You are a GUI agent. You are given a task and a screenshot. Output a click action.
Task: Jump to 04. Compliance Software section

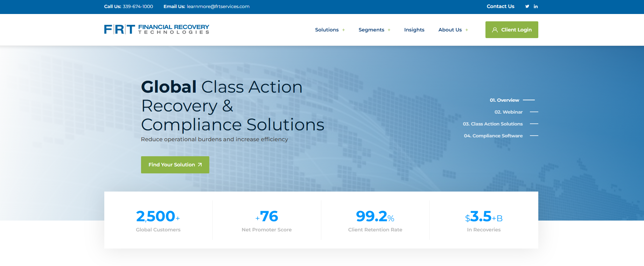501,136
